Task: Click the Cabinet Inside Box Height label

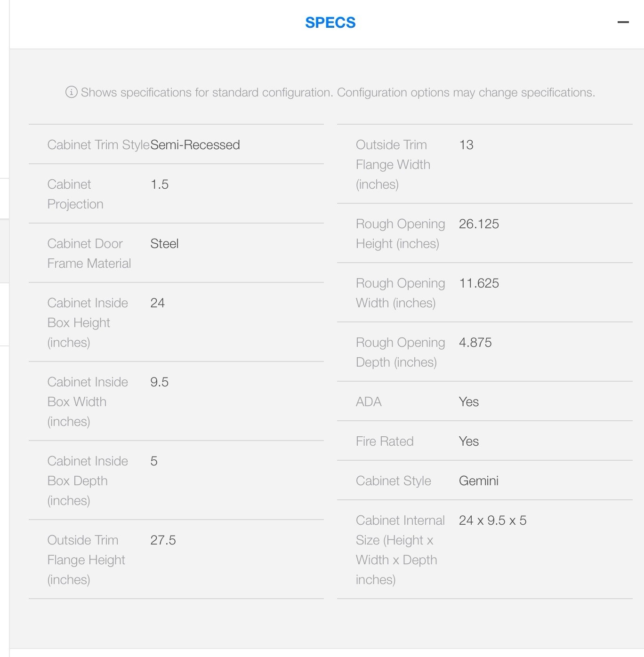Action: point(88,322)
